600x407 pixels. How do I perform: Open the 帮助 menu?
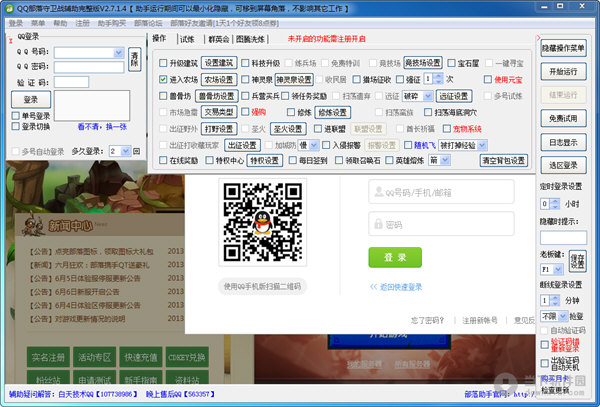pyautogui.click(x=60, y=23)
